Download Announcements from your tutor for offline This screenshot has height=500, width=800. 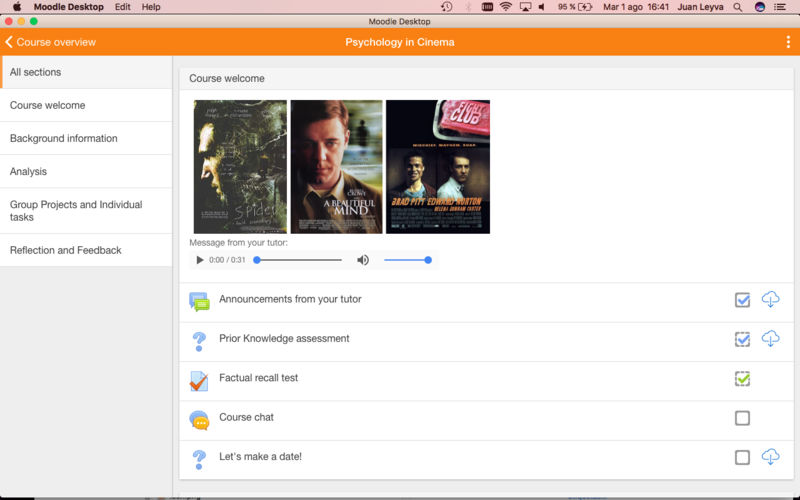point(770,299)
